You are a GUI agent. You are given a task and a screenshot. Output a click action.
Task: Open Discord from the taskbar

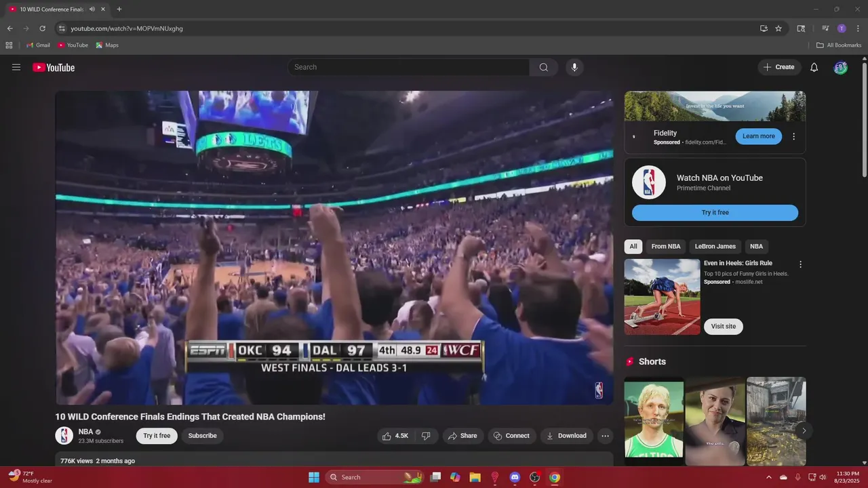[x=515, y=477]
